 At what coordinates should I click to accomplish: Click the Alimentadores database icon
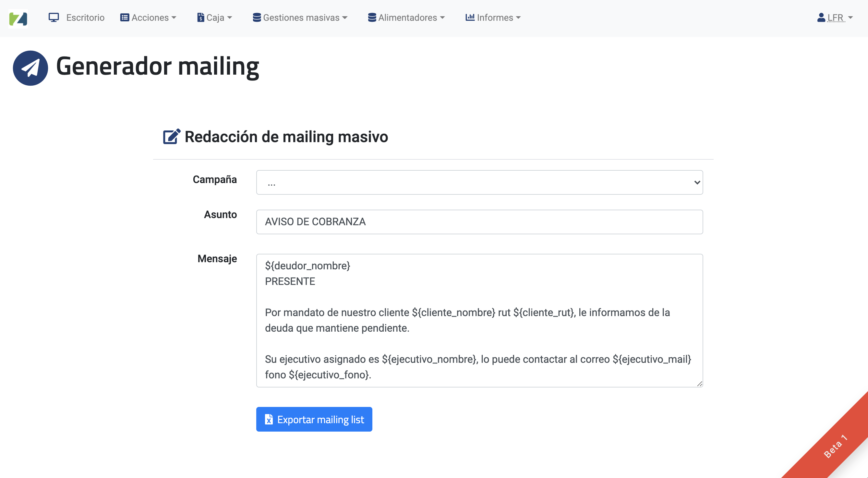(x=372, y=18)
